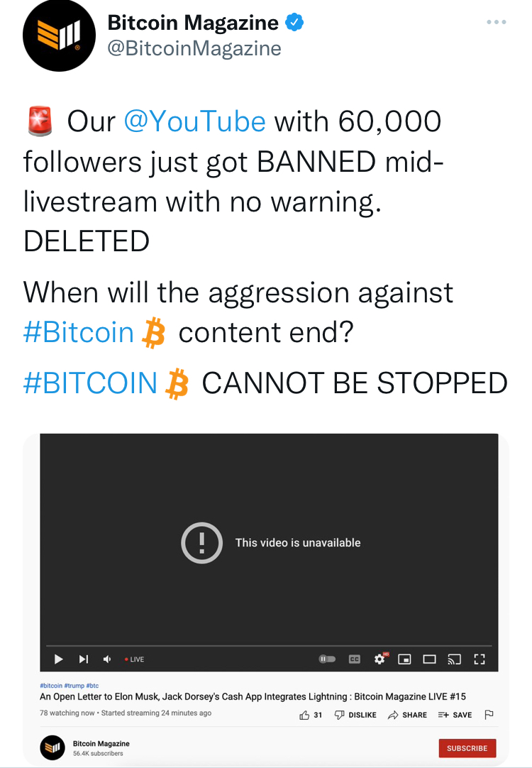The image size is (532, 768).
Task: Toggle the autoplay switch in player
Action: coord(327,659)
